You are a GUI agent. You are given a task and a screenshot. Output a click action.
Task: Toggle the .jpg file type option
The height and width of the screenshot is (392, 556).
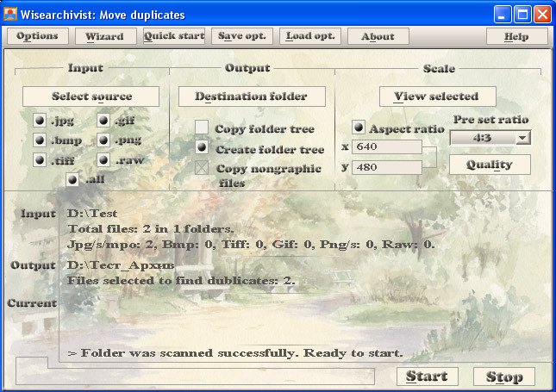pyautogui.click(x=40, y=121)
